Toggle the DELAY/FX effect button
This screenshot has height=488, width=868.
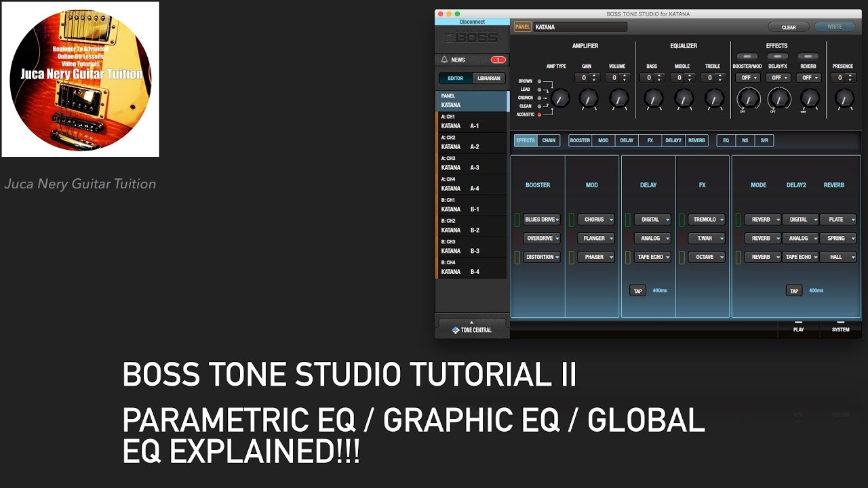tap(777, 56)
